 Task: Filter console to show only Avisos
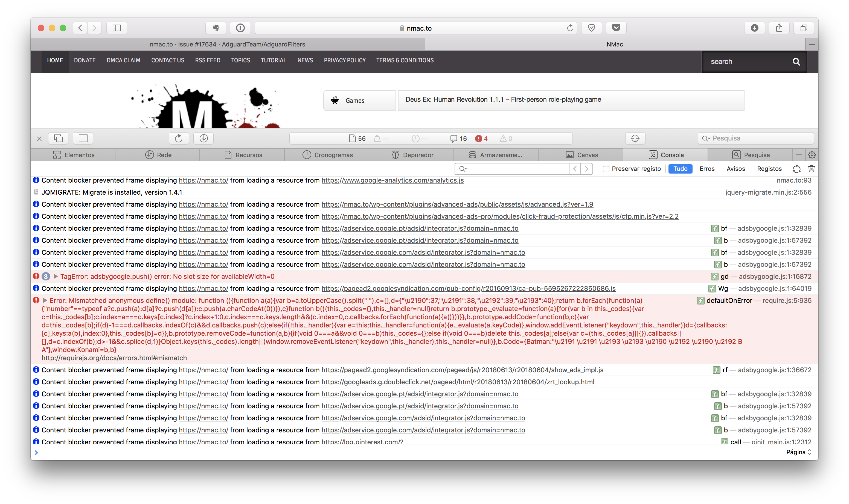[x=735, y=169]
